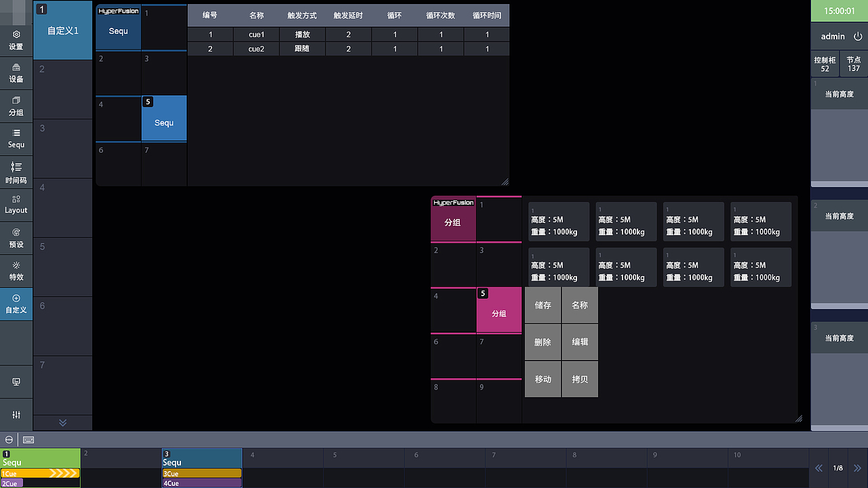Select custom page slot 4

tap(62, 208)
